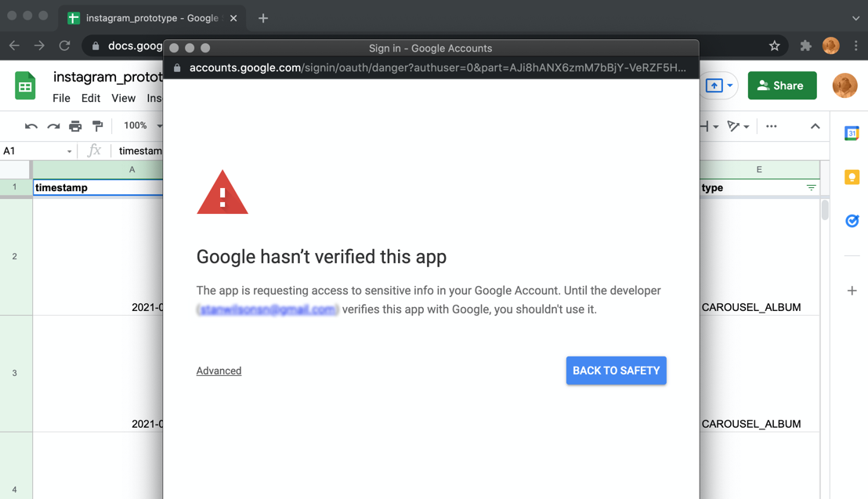This screenshot has height=499, width=868.
Task: Open the File menu
Action: point(61,98)
